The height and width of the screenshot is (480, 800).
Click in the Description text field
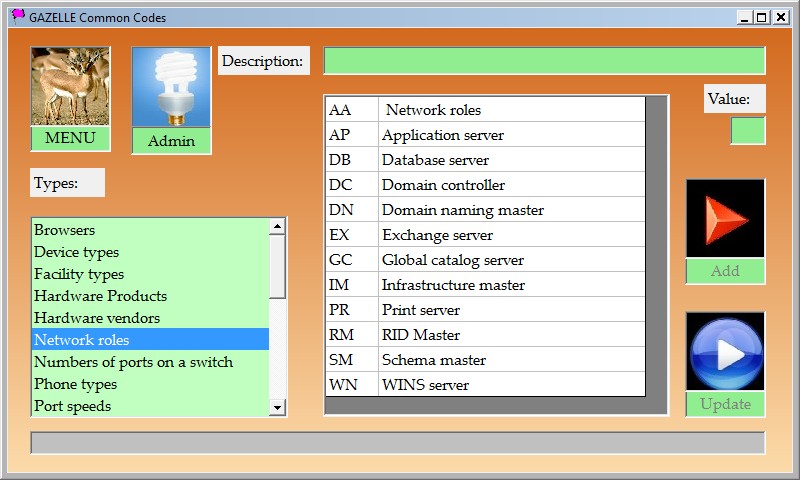[544, 61]
